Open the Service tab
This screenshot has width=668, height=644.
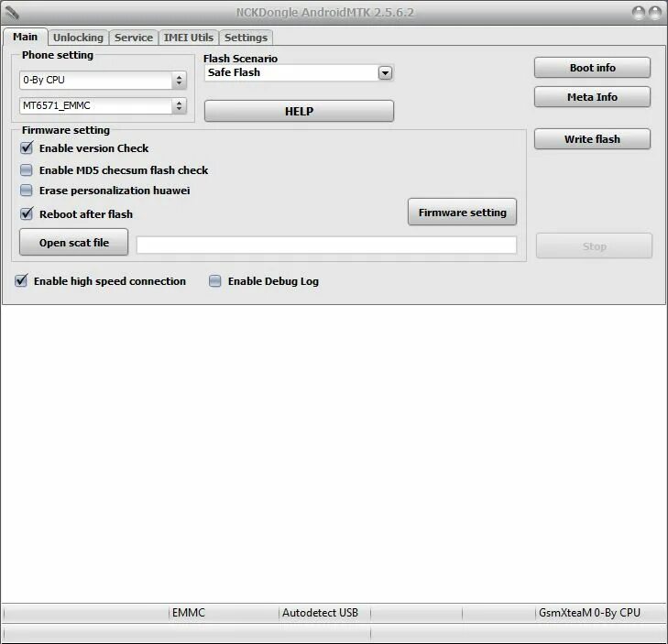pos(134,38)
